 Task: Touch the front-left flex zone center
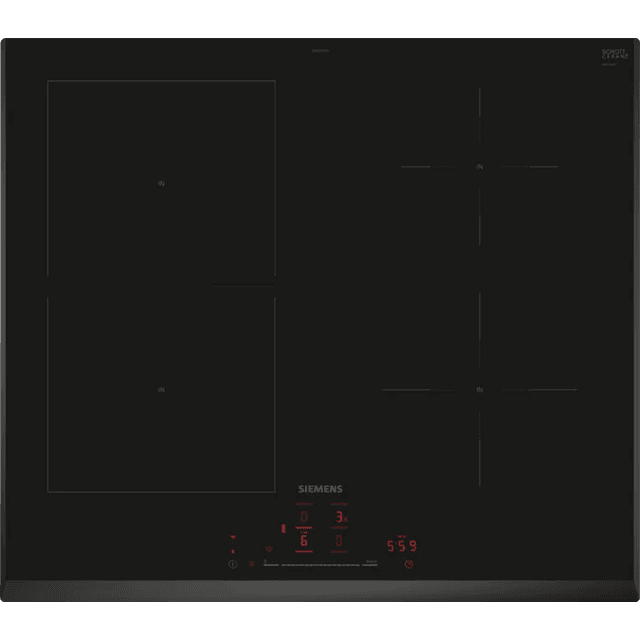[x=161, y=388]
